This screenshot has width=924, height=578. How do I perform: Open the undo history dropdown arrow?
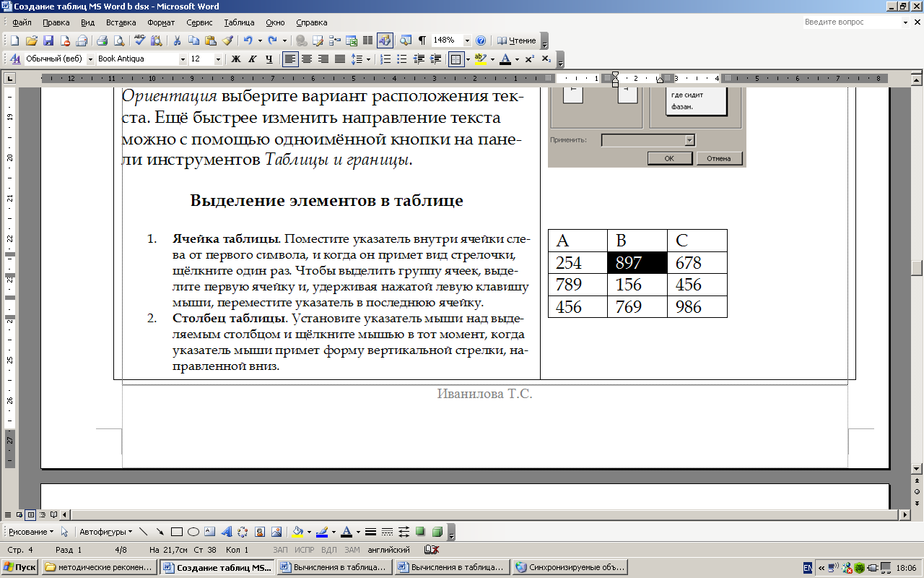tap(260, 40)
